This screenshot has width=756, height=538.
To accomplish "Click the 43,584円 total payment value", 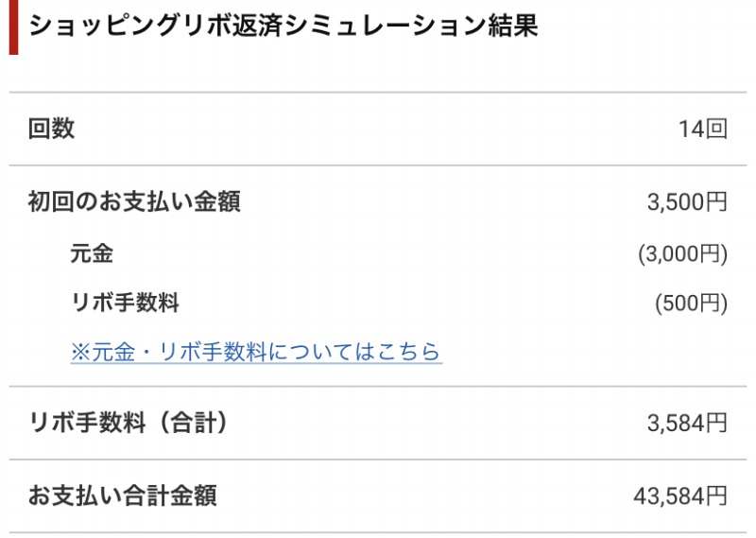I will coord(680,495).
